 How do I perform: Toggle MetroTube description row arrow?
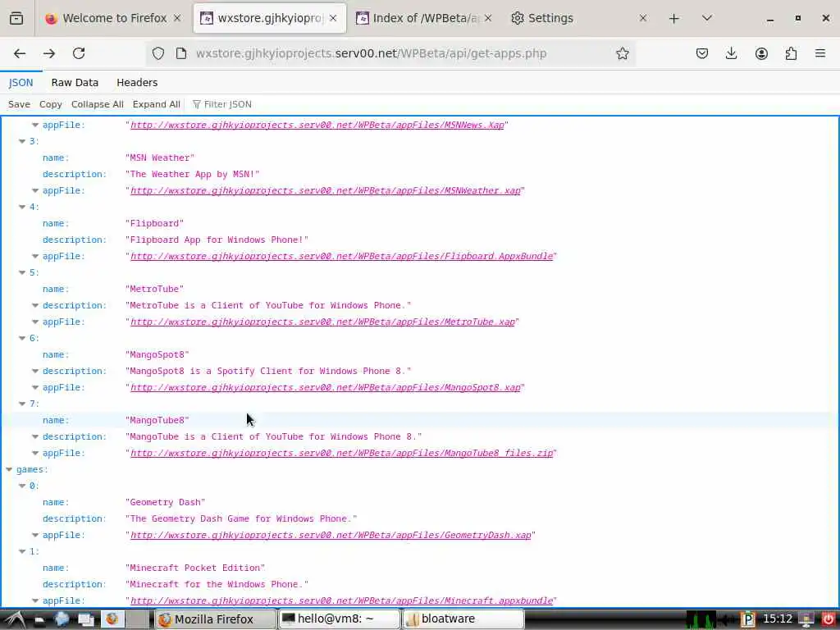coord(35,305)
